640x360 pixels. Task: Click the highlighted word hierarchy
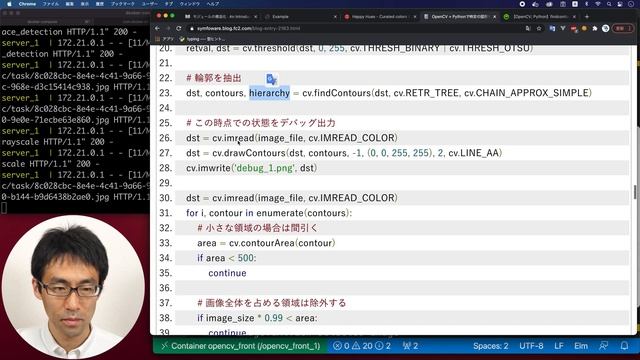(269, 93)
